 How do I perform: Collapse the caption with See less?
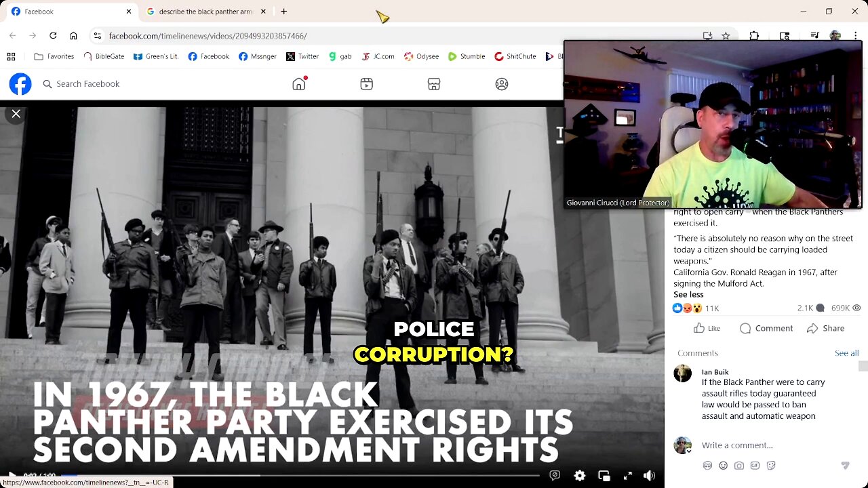click(688, 294)
